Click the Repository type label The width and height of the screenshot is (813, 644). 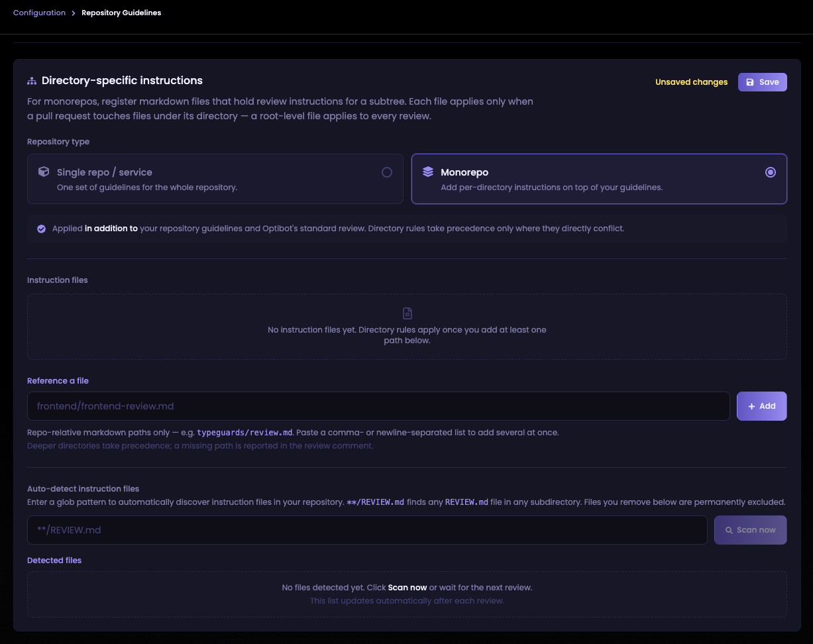click(58, 142)
